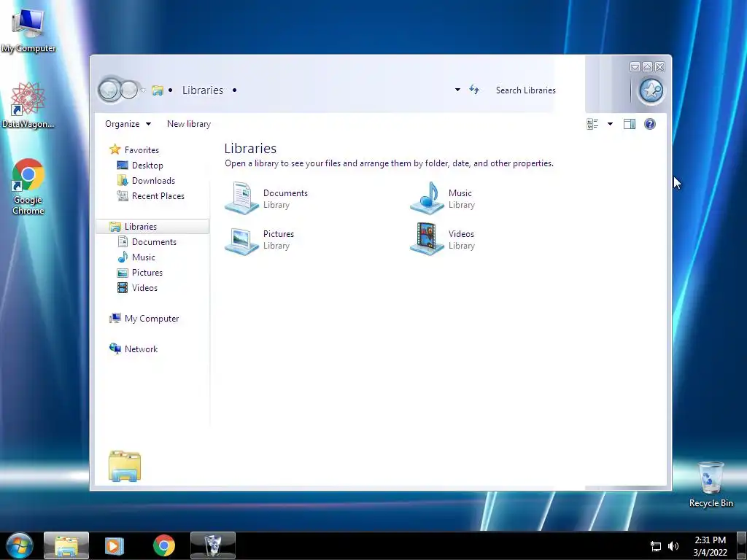
Task: Maximize the Libraries window
Action: (647, 67)
